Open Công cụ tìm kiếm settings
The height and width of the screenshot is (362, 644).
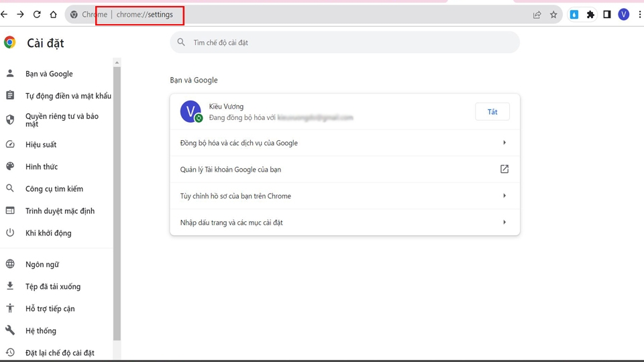pyautogui.click(x=54, y=189)
